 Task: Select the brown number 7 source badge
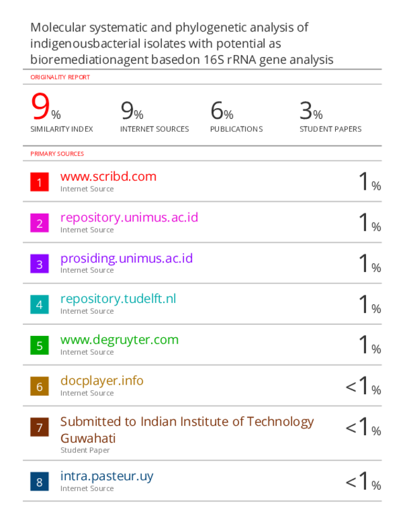39,427
